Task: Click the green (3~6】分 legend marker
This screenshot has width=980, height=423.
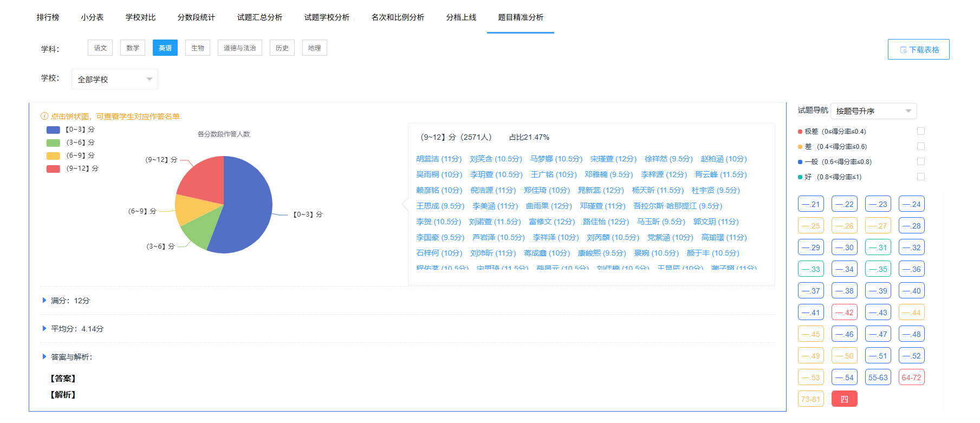Action: click(x=53, y=143)
